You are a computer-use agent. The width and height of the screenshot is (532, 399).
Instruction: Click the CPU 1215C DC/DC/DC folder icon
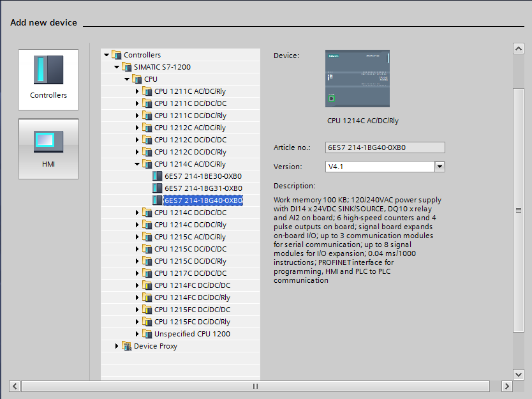coord(147,249)
